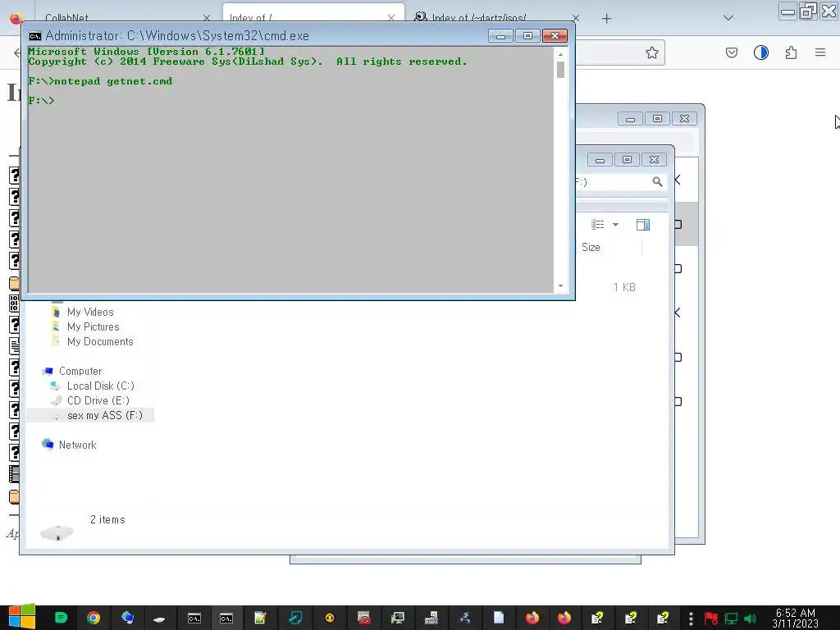Open the Firefox hamburger application menu
The height and width of the screenshot is (630, 840).
coord(820,52)
